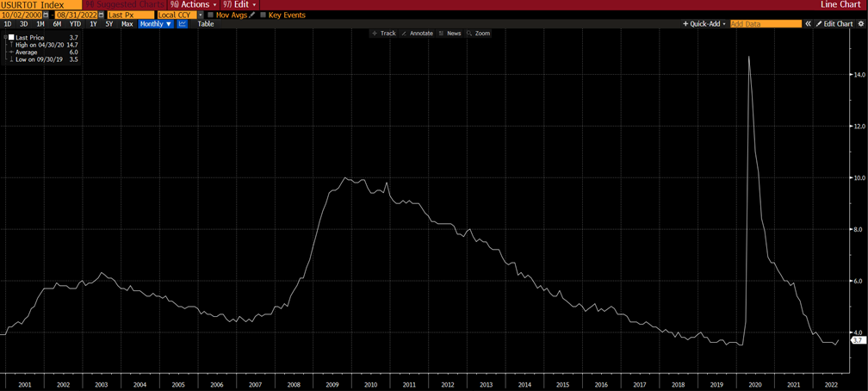Image resolution: width=868 pixels, height=391 pixels.
Task: Click the Average 6.0 legend row
Action: click(46, 52)
